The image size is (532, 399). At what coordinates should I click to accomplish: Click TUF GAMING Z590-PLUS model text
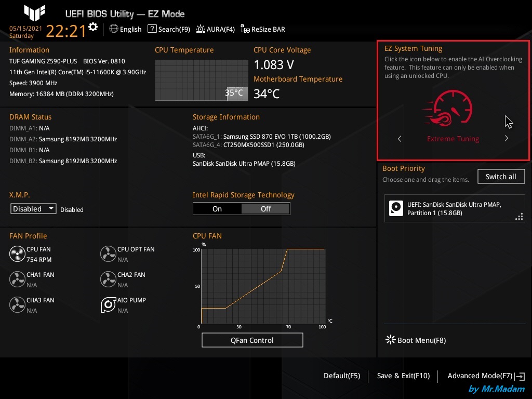pos(43,61)
